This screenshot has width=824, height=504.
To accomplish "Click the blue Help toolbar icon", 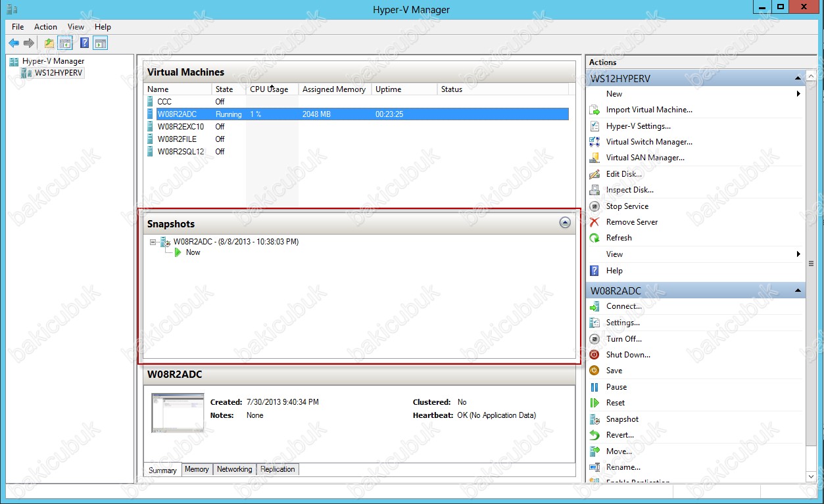I will (84, 43).
